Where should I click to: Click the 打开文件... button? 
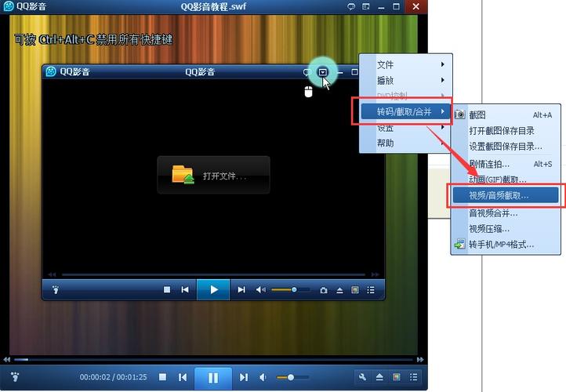click(x=213, y=176)
